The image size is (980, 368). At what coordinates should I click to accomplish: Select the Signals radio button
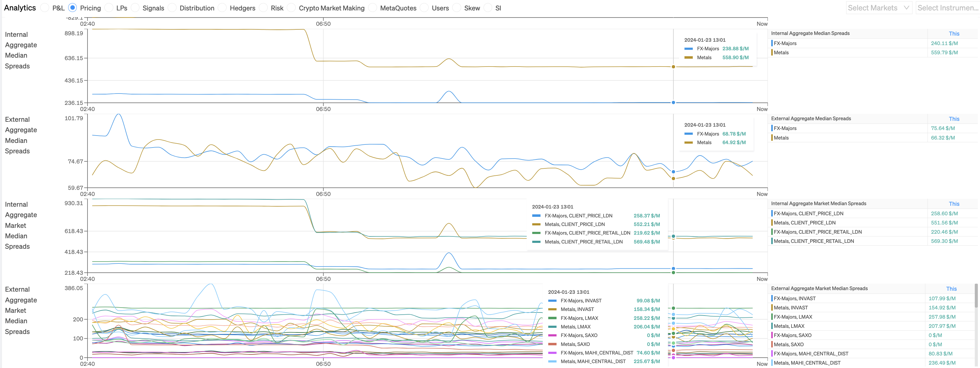[x=135, y=8]
